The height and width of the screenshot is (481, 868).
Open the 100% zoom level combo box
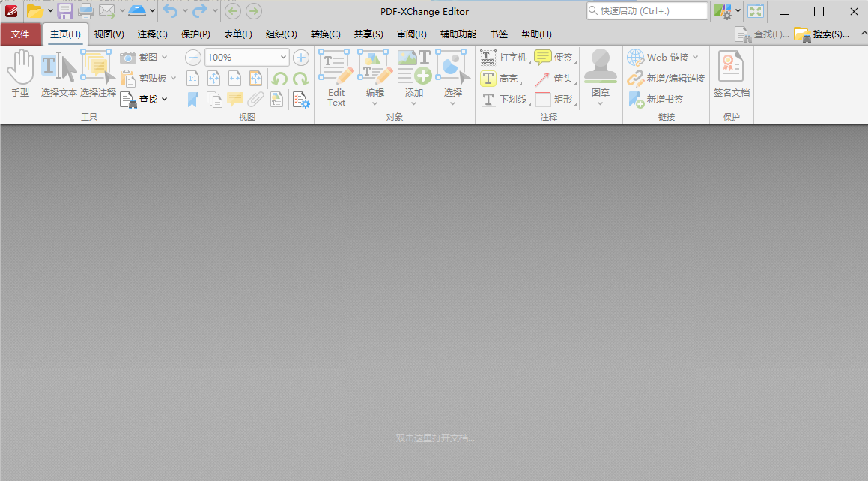click(247, 58)
